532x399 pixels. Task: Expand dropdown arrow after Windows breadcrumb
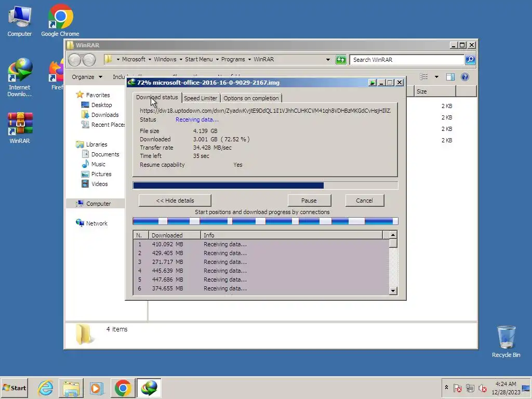tap(181, 59)
